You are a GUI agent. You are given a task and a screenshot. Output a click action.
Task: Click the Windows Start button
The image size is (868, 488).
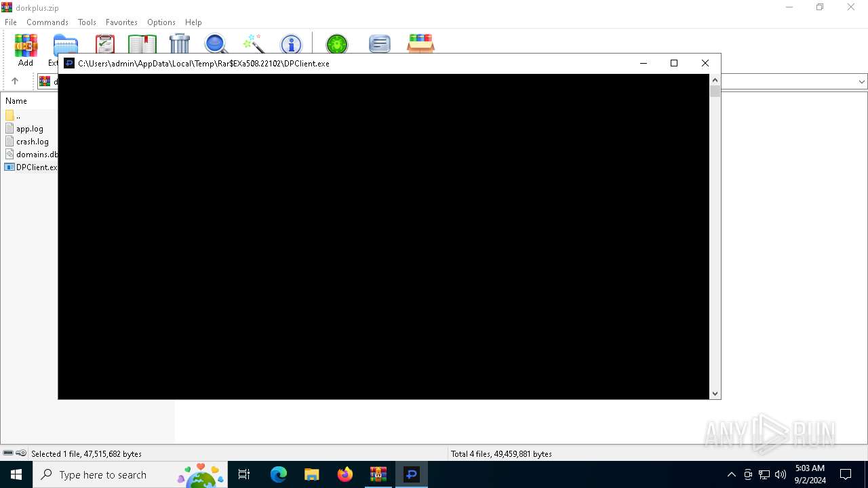point(16,474)
